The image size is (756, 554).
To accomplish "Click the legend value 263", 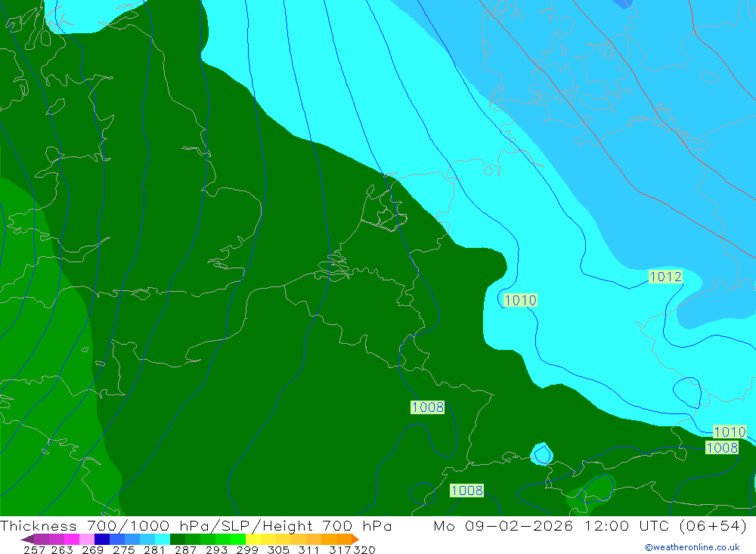I will tap(62, 549).
